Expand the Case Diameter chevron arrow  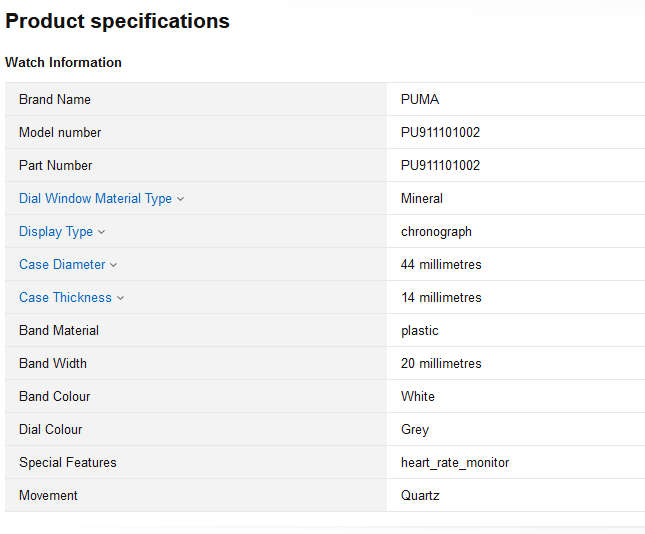pos(114,265)
